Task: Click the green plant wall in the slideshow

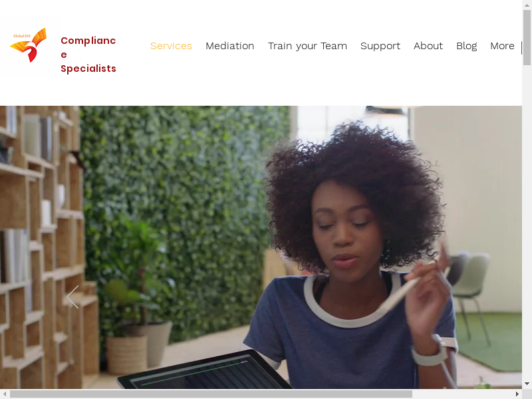Action: [x=184, y=190]
